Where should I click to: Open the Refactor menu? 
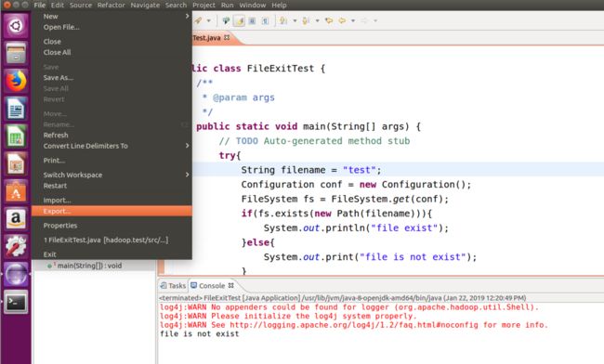(111, 5)
